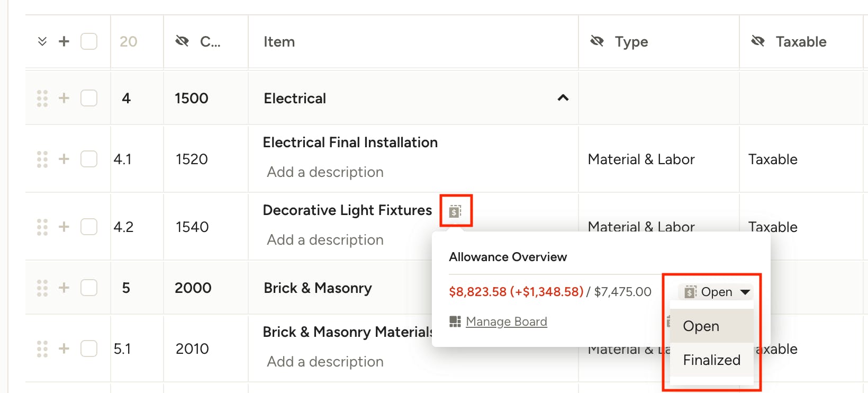Screen dimensions: 868x393
Task: Add a new row using the header plus icon
Action: 64,41
